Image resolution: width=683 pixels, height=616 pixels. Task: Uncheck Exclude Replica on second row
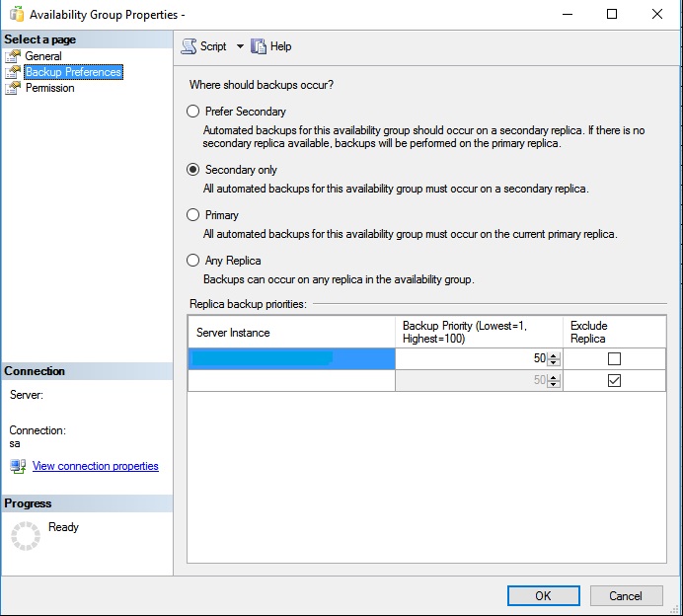pos(614,380)
